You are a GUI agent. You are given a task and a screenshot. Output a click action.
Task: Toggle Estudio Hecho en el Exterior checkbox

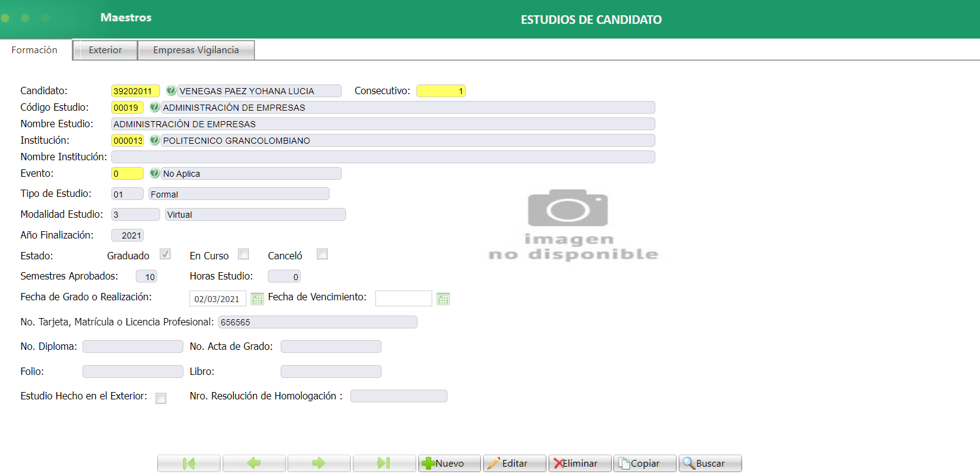(x=161, y=398)
